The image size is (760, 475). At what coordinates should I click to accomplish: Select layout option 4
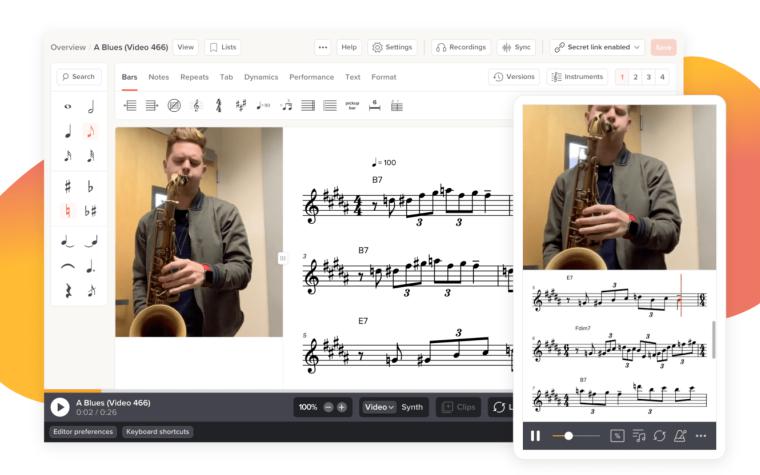(x=662, y=77)
